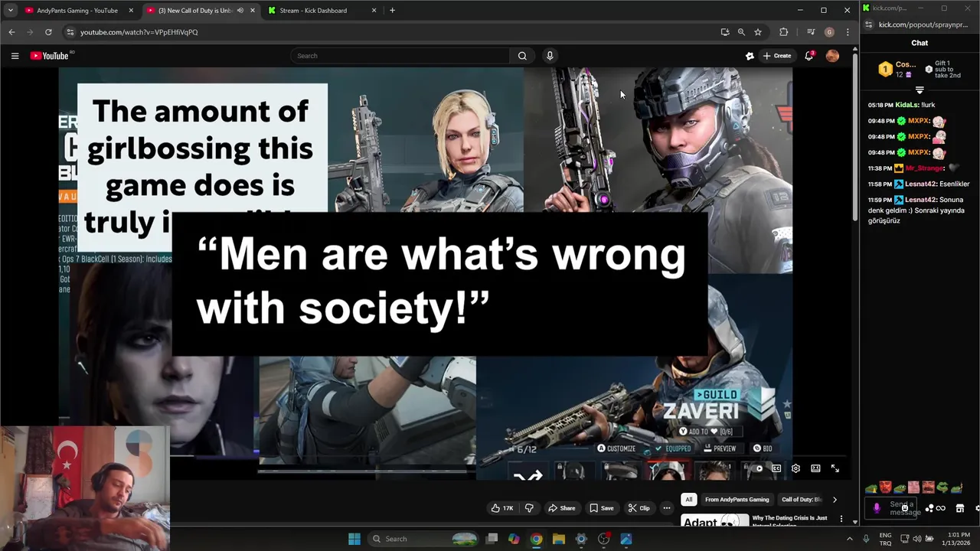Viewport: 980px width, 551px height.
Task: Show hidden system tray icons chevron
Action: click(850, 539)
